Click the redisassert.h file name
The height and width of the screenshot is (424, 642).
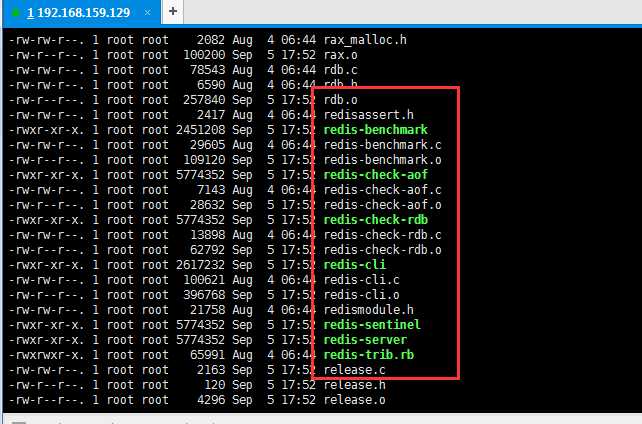point(368,115)
